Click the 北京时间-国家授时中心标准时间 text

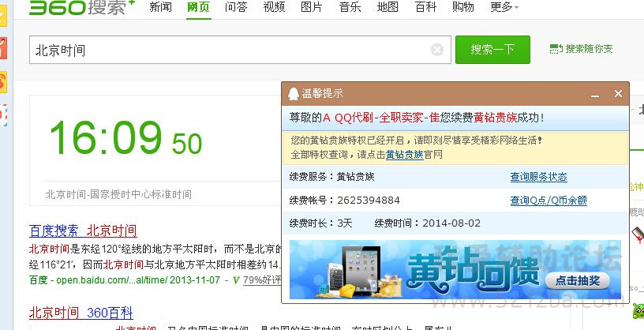coord(118,194)
